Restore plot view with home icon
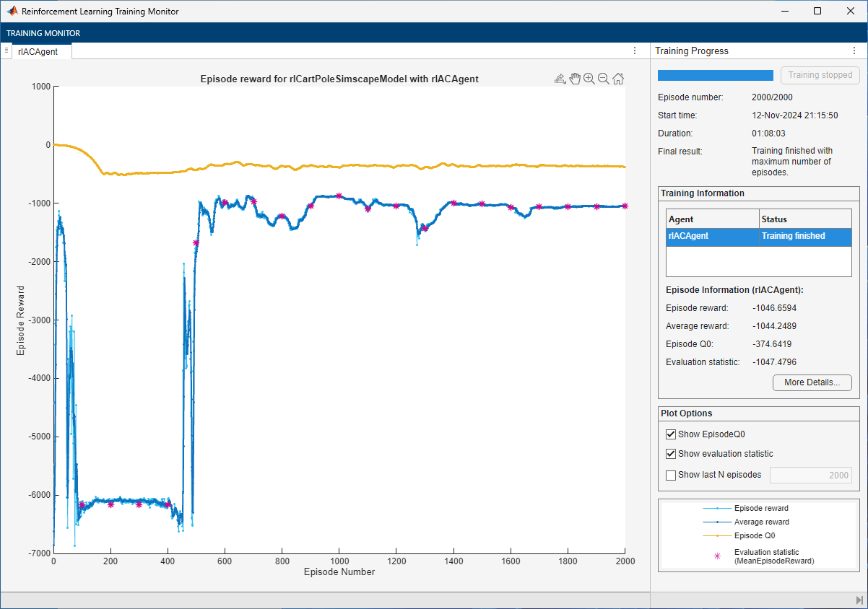This screenshot has height=609, width=868. pyautogui.click(x=618, y=79)
